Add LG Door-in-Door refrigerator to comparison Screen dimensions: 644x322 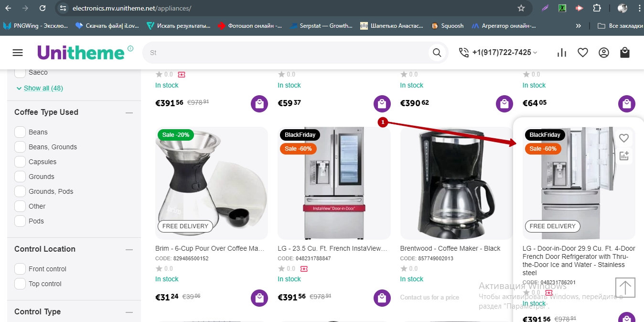click(x=623, y=155)
